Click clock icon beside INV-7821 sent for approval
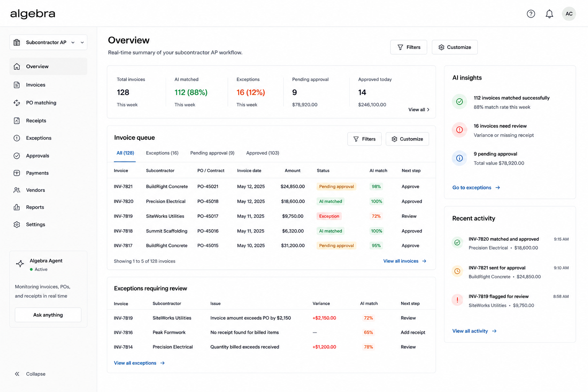This screenshot has width=588, height=392. (x=457, y=271)
